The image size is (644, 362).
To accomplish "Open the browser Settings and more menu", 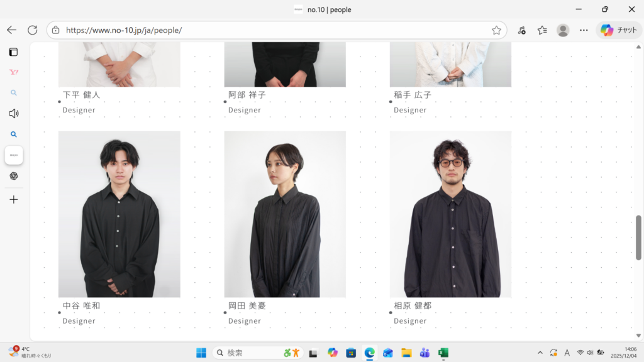I will 584,30.
